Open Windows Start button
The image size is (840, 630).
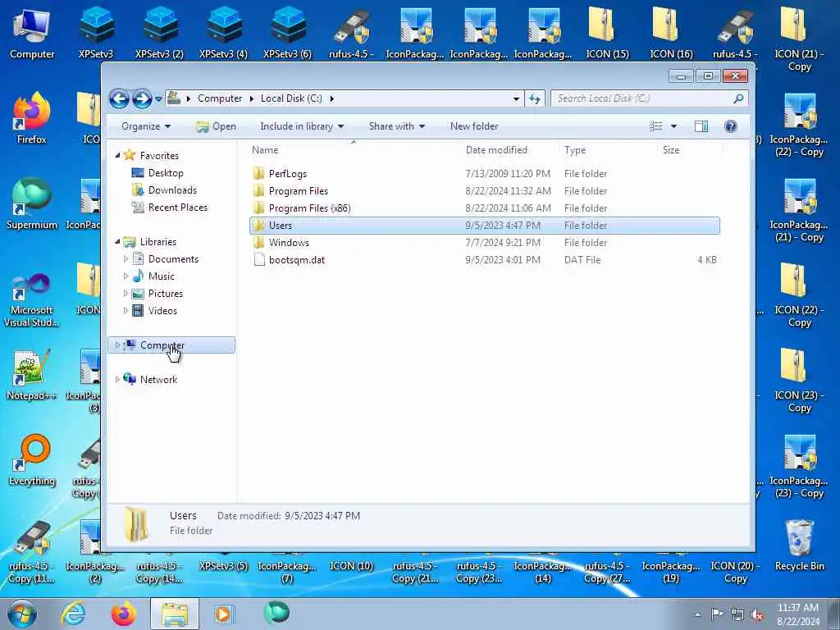point(22,614)
